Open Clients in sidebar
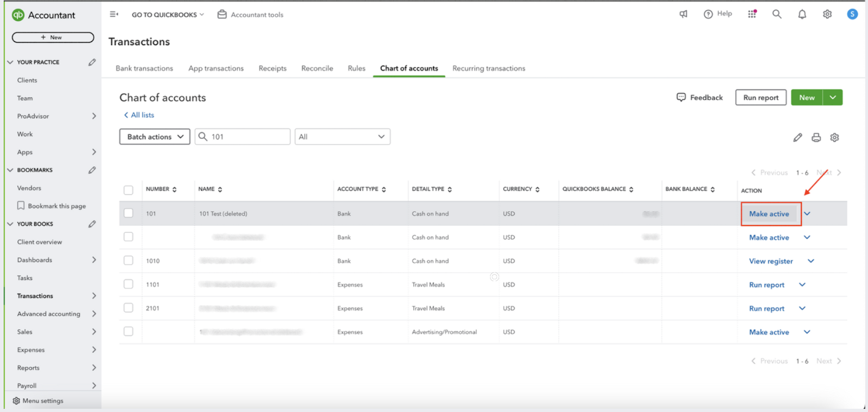 (27, 80)
